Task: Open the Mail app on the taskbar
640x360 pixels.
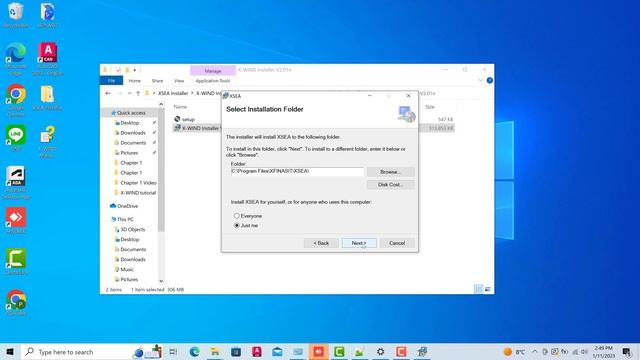Action: (278, 352)
